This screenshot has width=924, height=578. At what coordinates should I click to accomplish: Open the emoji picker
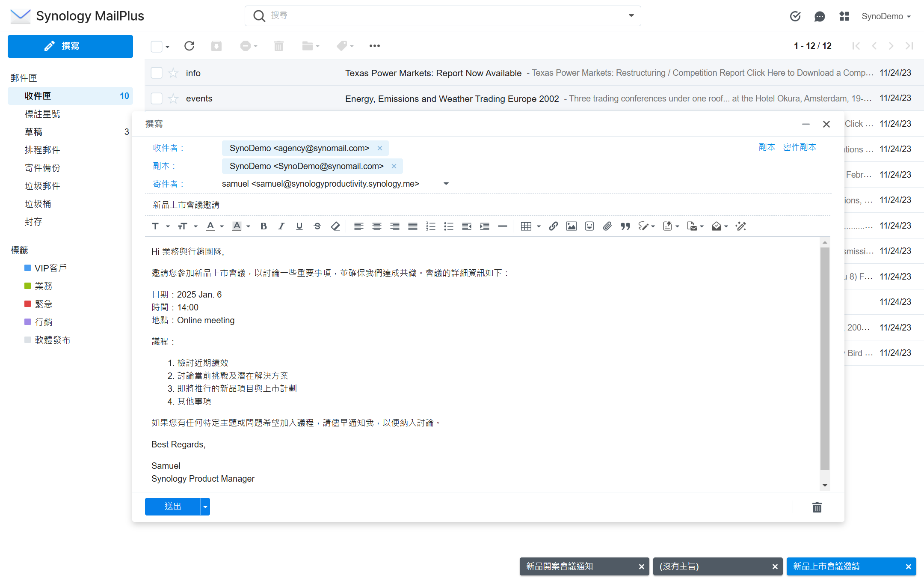coord(589,226)
